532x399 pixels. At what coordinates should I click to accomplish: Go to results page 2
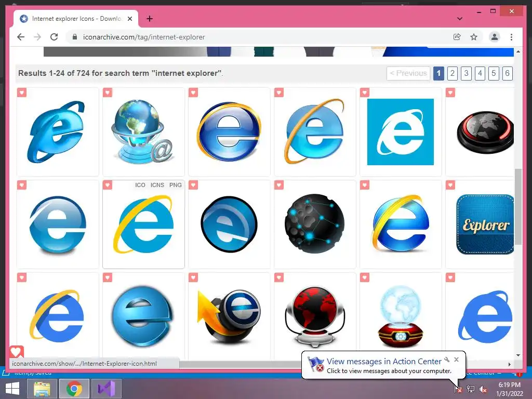point(453,73)
